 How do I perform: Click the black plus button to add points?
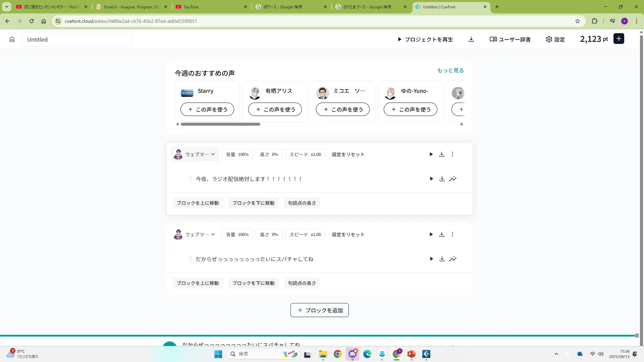pos(619,39)
